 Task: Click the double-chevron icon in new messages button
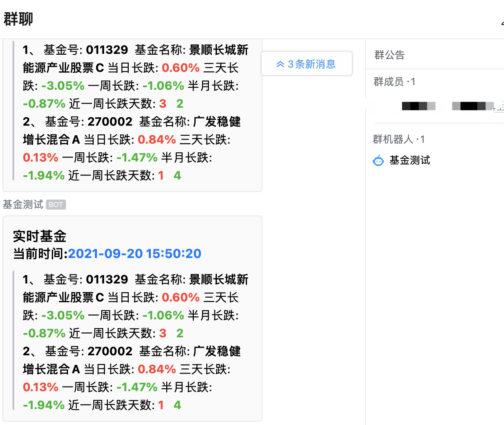280,64
